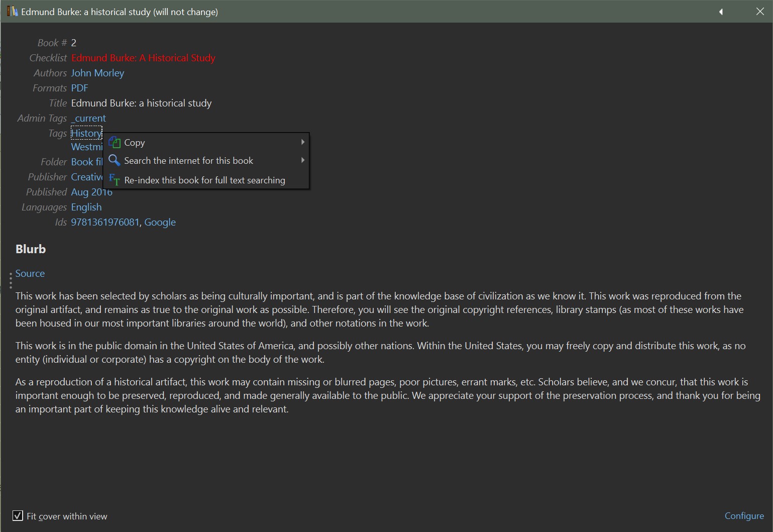Image resolution: width=773 pixels, height=532 pixels.
Task: Click the previous book arrow in title bar
Action: 721,12
